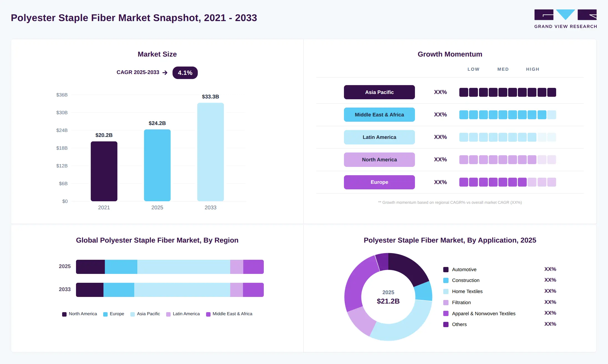The height and width of the screenshot is (364, 608).
Task: Click the Latin America momentum bar
Action: pyautogui.click(x=508, y=137)
